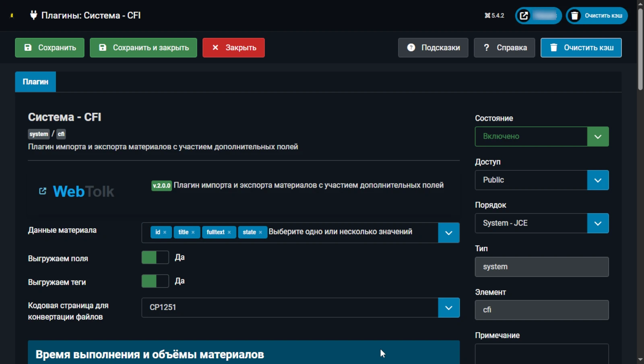Open the Справка help item
The height and width of the screenshot is (364, 644).
(x=504, y=48)
